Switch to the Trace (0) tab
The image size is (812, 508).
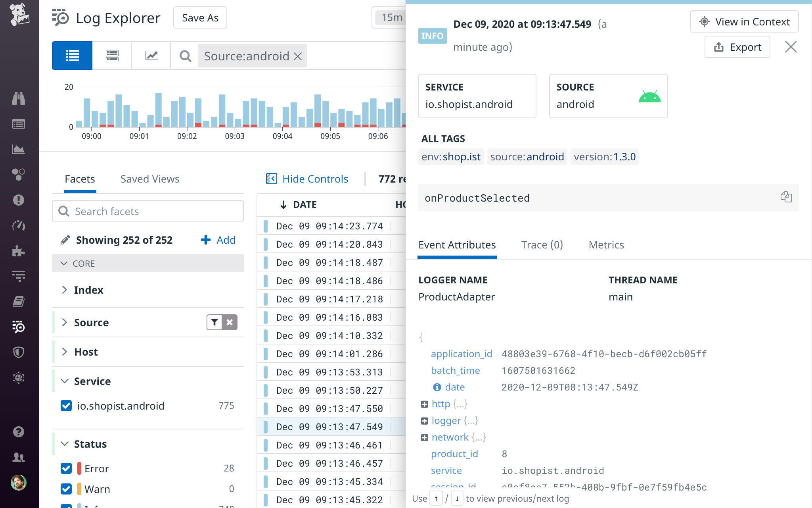pos(542,245)
